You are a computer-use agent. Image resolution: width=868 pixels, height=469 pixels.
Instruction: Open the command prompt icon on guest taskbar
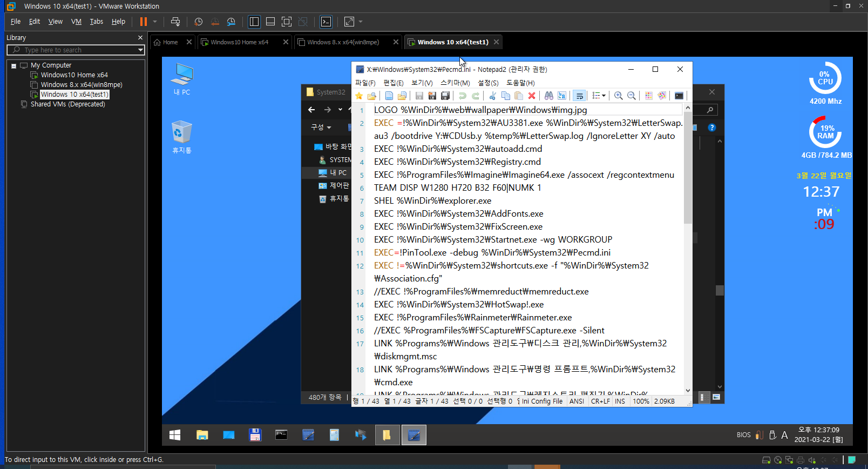point(281,435)
